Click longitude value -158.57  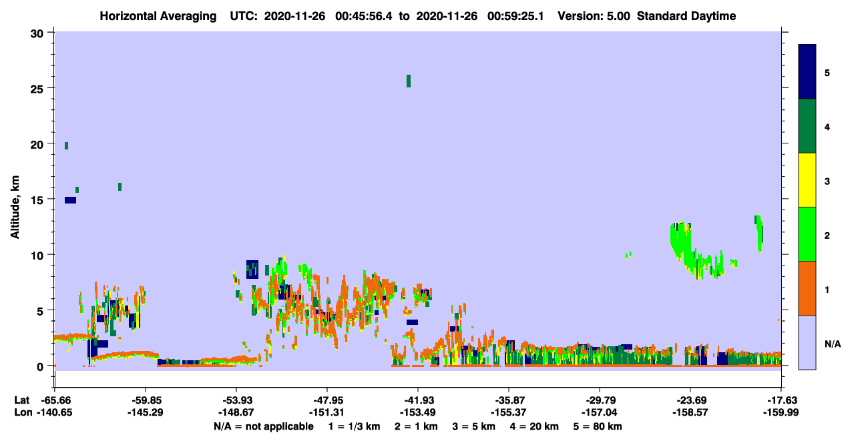pyautogui.click(x=690, y=412)
